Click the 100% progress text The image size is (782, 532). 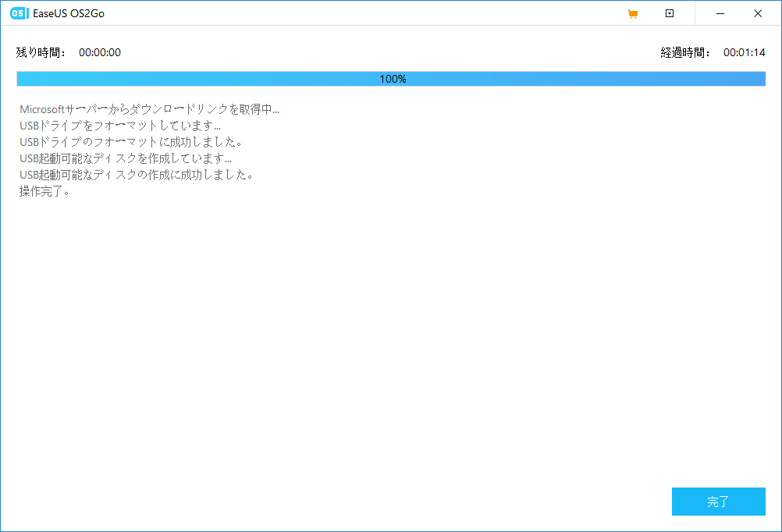[393, 79]
